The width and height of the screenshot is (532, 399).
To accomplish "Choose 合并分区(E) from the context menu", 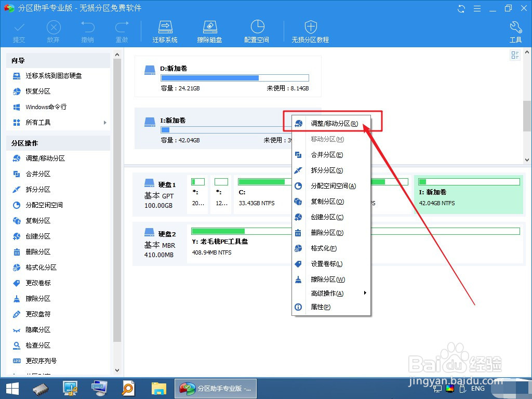I will tap(331, 155).
